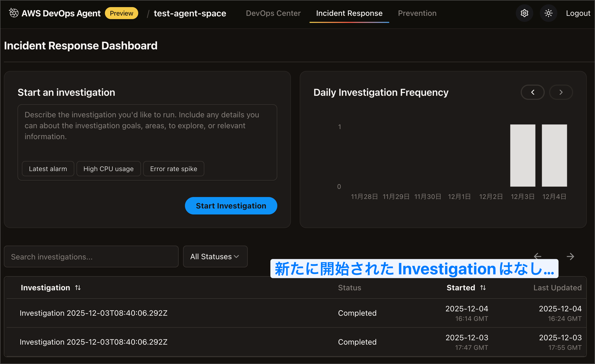Click the Start Investigation button
This screenshot has height=364, width=595.
coord(231,206)
